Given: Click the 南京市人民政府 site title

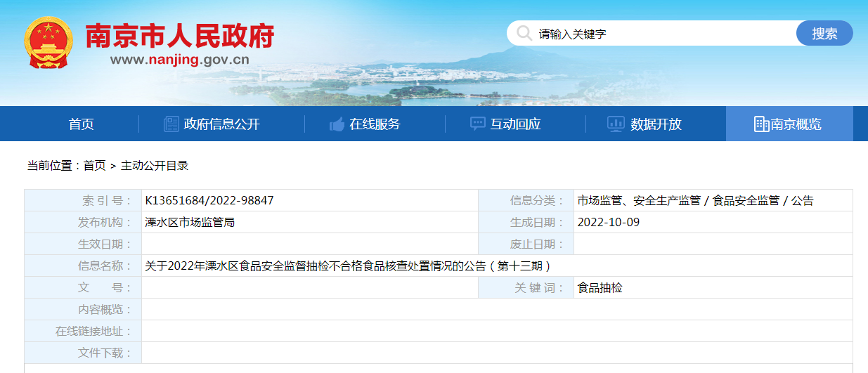Looking at the screenshot, I should pyautogui.click(x=180, y=36).
